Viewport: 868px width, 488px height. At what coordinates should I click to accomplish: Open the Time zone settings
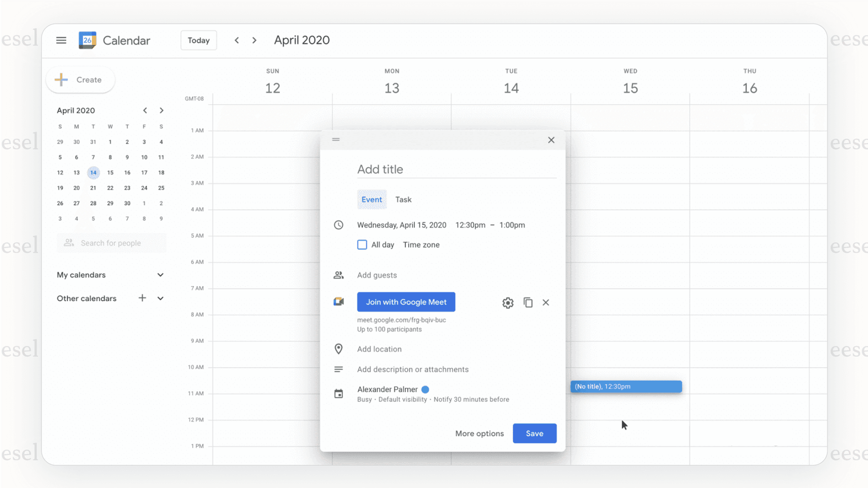pyautogui.click(x=421, y=244)
